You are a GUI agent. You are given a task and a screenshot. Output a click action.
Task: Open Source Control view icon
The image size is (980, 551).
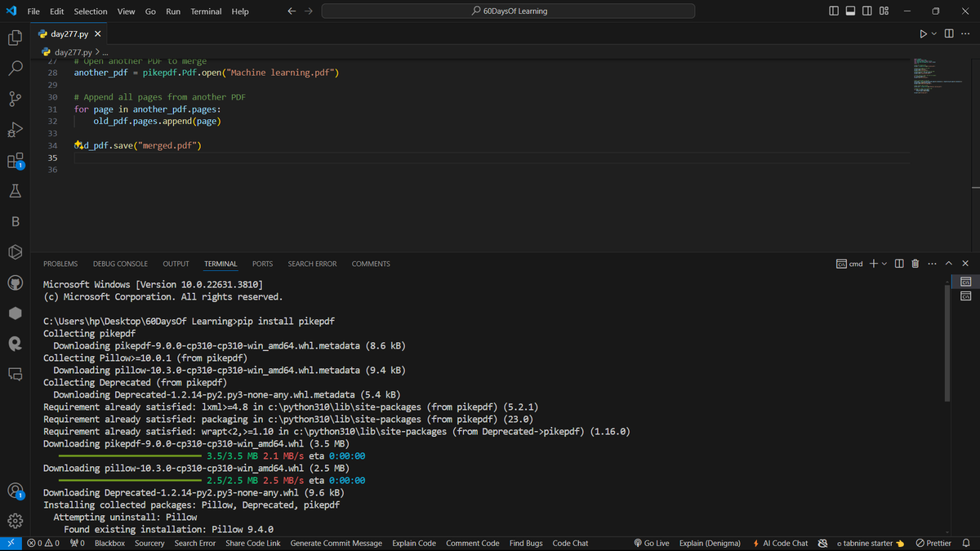point(15,99)
